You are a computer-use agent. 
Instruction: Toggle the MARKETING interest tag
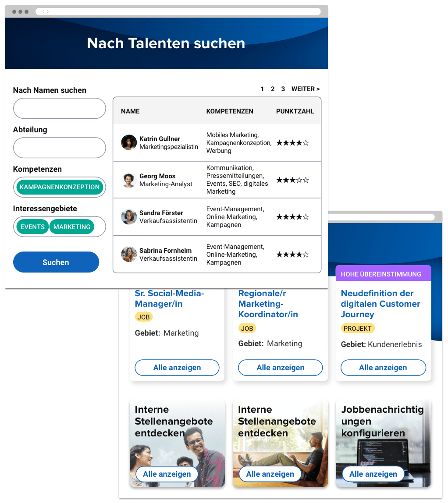click(72, 227)
